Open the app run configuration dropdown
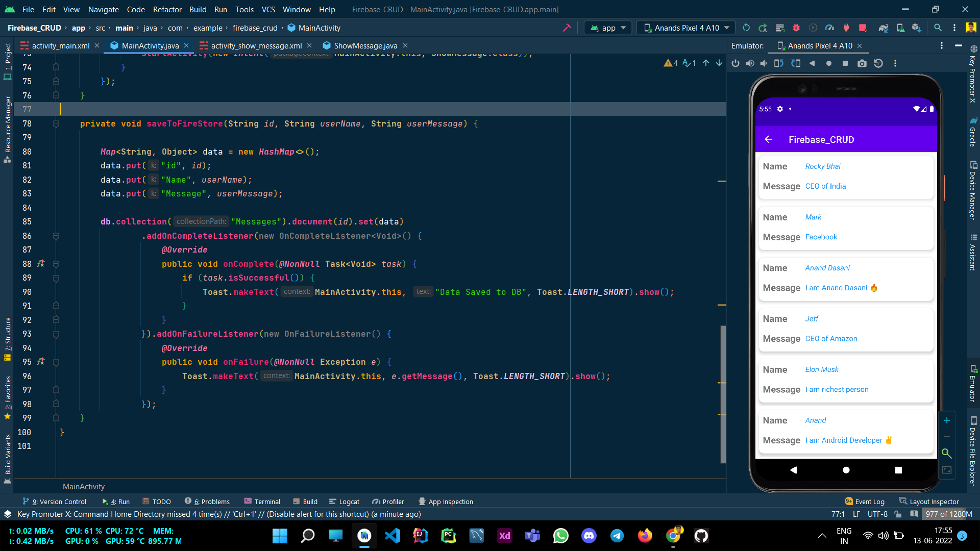The width and height of the screenshot is (980, 551). pyautogui.click(x=608, y=28)
